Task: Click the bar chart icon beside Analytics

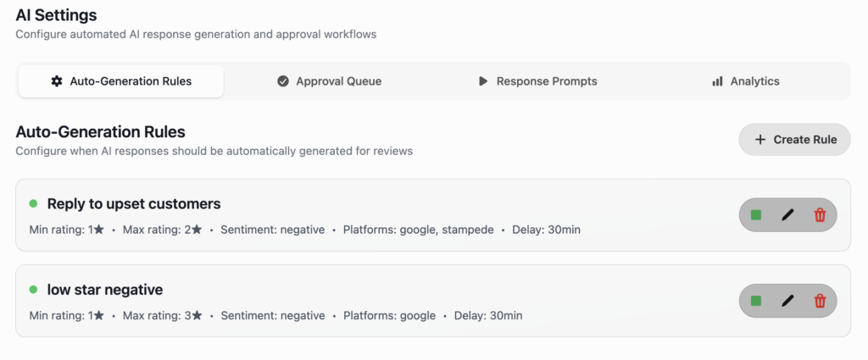Action: pos(717,81)
